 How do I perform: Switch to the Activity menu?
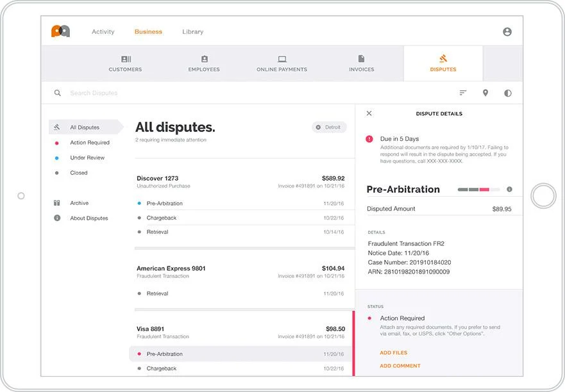pyautogui.click(x=103, y=31)
